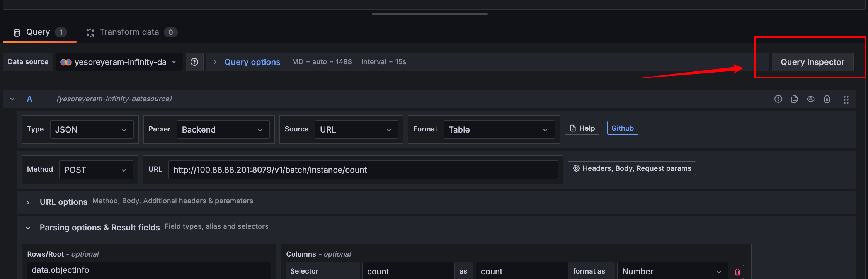Open Headers, Body, Request params settings
The height and width of the screenshot is (279, 868).
tap(632, 168)
